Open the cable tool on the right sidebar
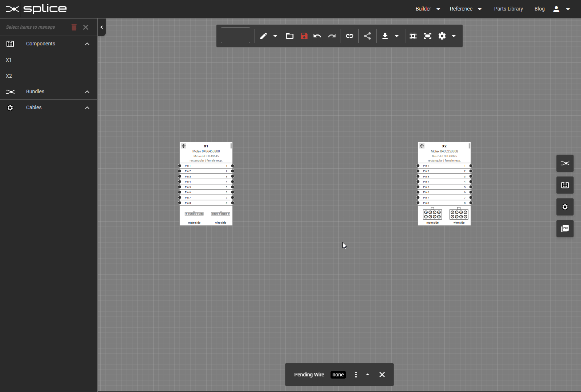This screenshot has height=392, width=581. point(565,207)
